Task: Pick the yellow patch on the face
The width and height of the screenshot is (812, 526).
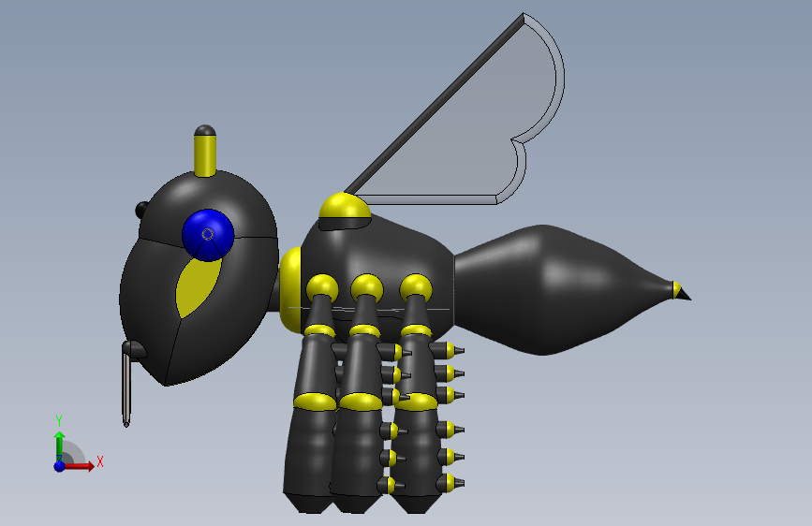Action: click(197, 286)
